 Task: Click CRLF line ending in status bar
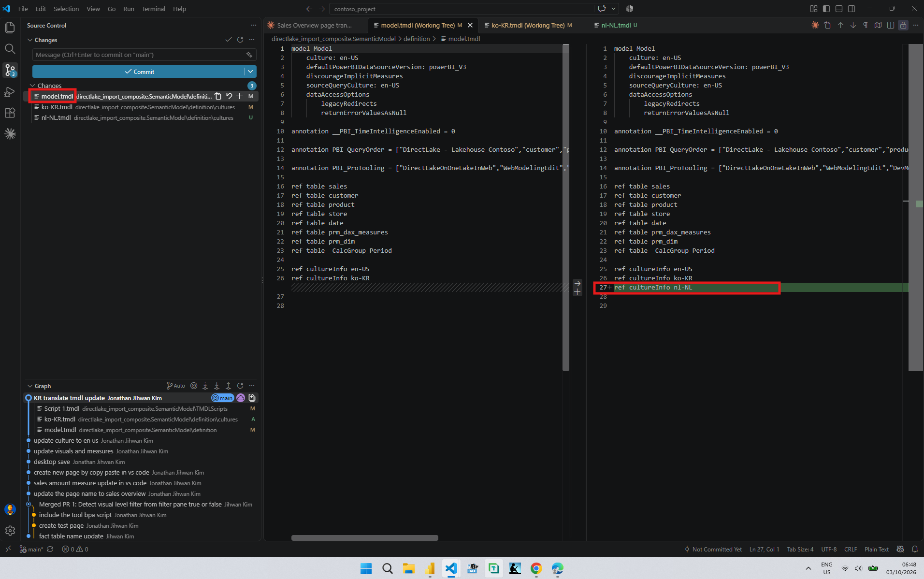[x=851, y=549]
